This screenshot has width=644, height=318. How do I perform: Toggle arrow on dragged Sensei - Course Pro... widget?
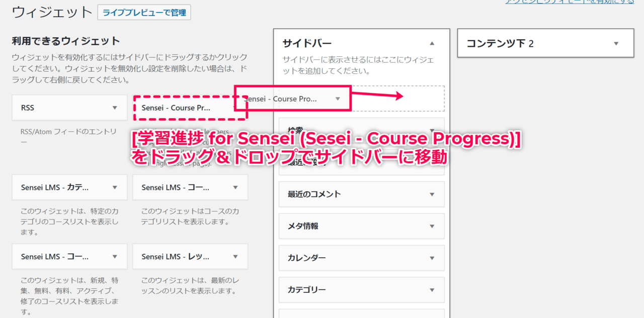tap(338, 99)
